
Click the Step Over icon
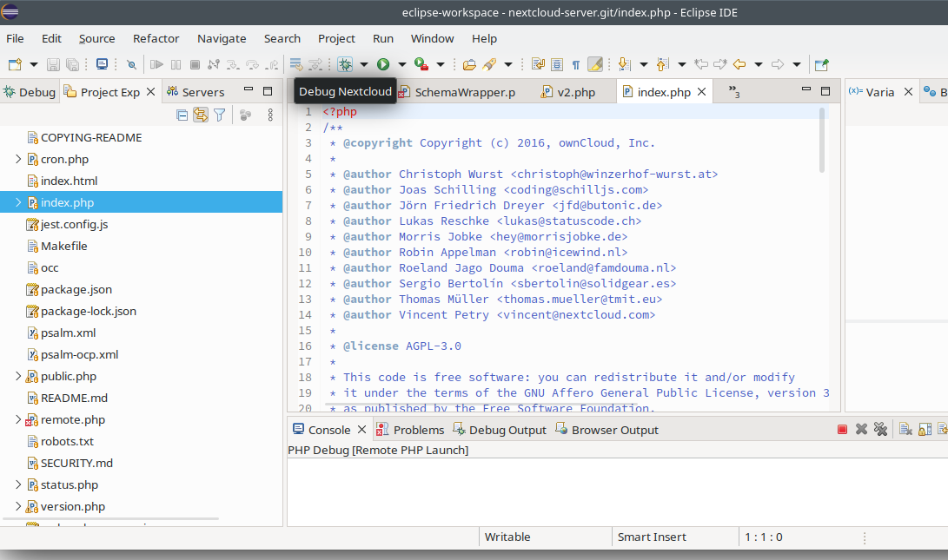pos(252,64)
